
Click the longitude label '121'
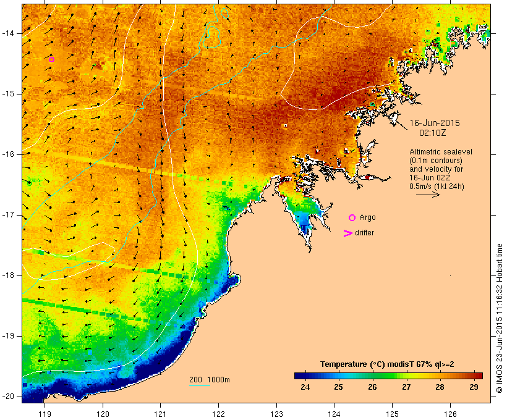[160, 414]
